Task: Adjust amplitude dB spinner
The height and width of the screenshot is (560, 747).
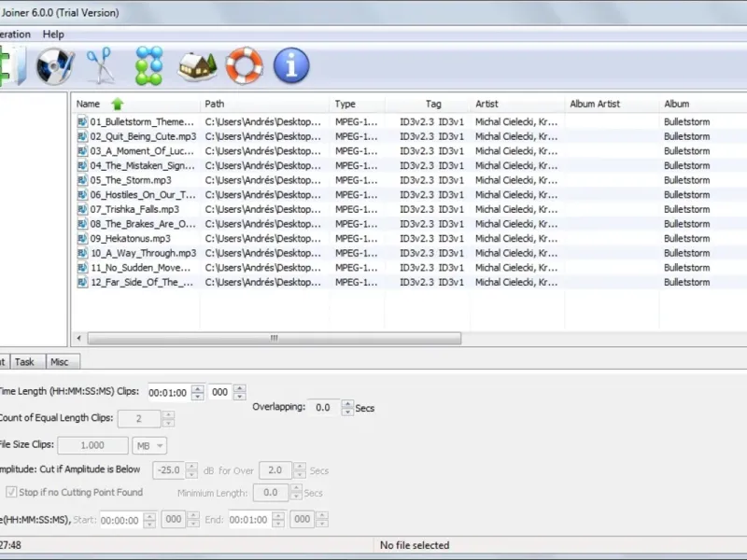Action: tap(191, 470)
